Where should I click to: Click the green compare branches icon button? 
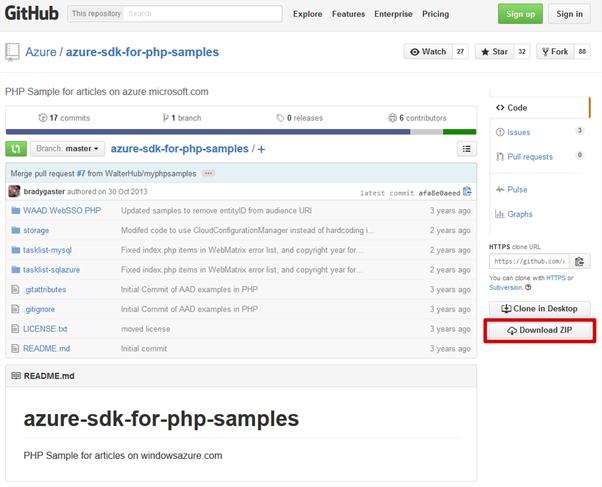(16, 149)
